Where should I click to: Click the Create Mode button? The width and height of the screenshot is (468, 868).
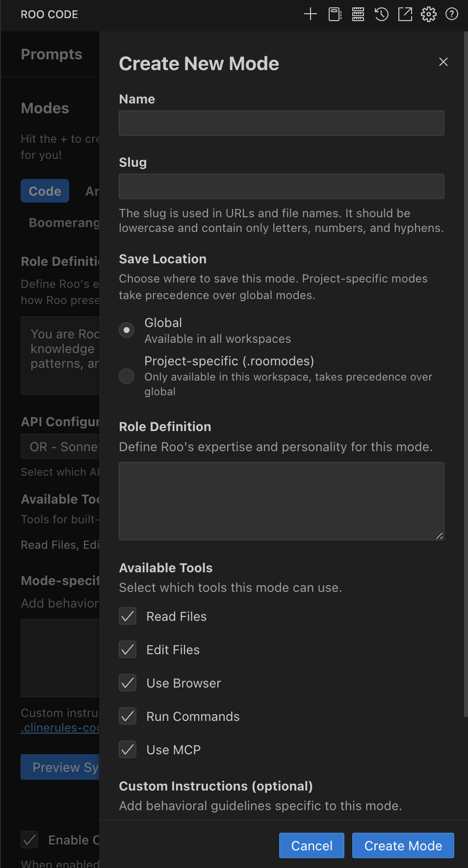(402, 845)
